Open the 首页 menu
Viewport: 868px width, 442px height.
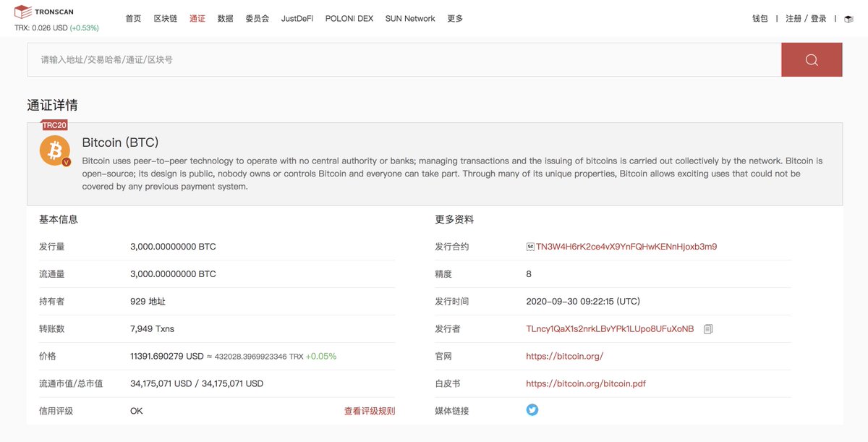click(x=133, y=19)
